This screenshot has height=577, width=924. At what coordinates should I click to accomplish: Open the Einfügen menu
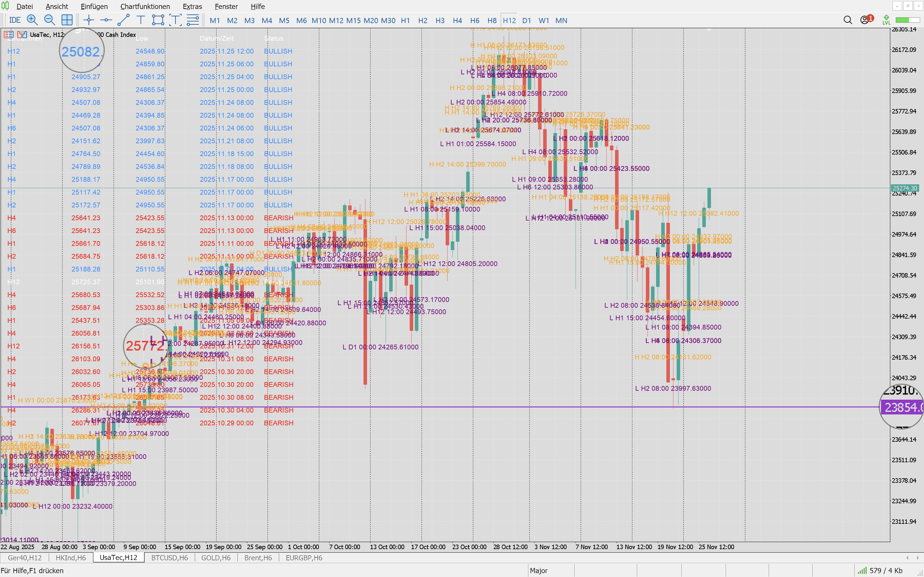point(94,6)
